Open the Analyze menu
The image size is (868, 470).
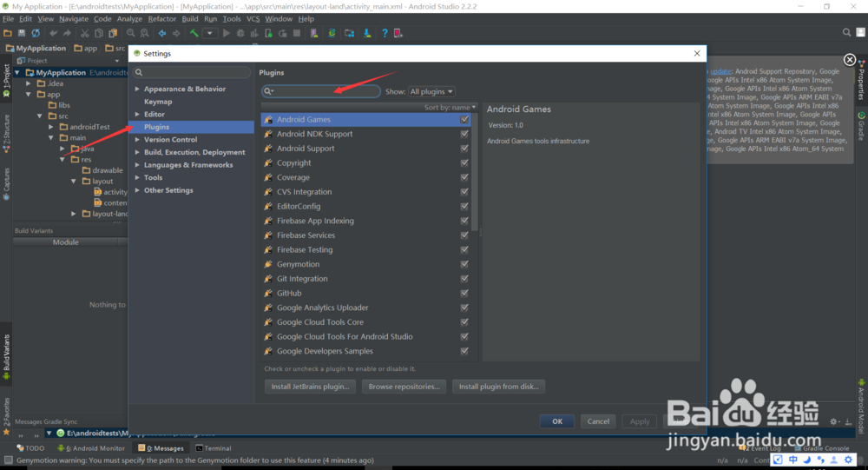[x=129, y=19]
